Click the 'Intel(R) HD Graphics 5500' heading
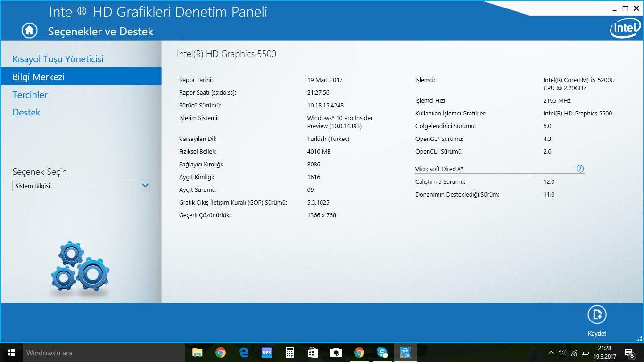 click(226, 54)
